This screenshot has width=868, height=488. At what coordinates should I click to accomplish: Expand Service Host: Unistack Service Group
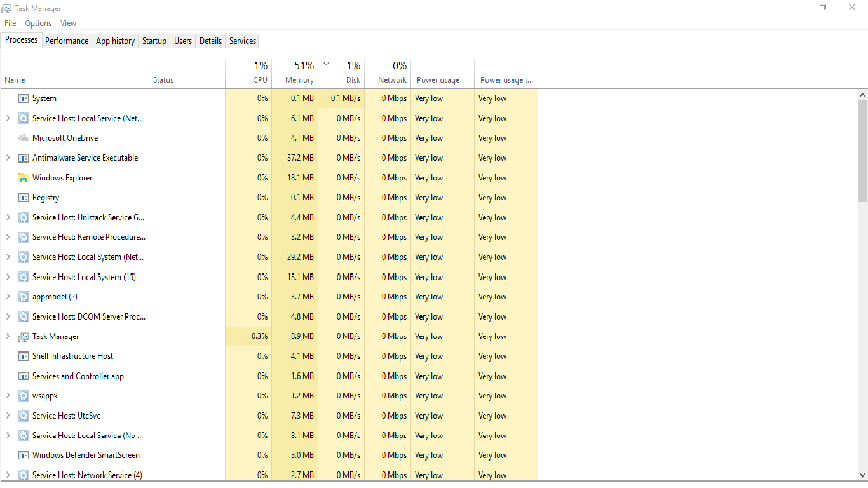click(x=8, y=217)
